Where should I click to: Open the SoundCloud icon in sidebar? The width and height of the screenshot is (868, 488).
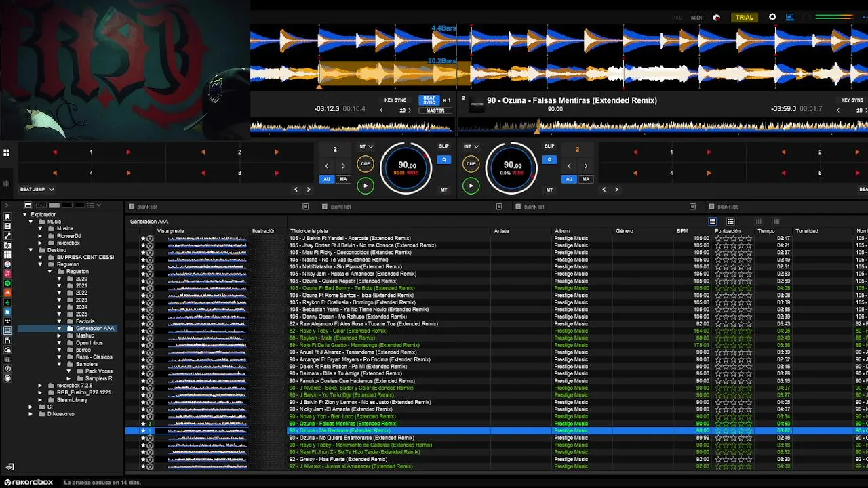(x=7, y=291)
